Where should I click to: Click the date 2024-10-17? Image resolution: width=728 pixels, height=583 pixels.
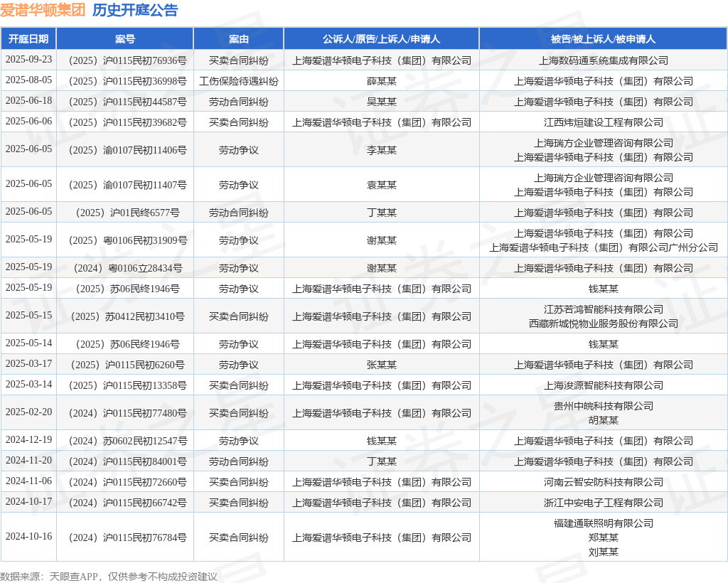click(x=28, y=501)
